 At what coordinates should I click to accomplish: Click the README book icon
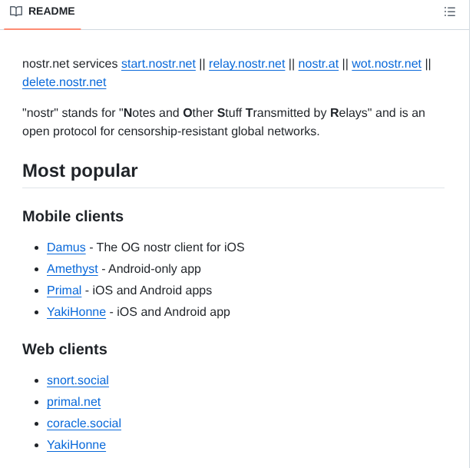[16, 12]
